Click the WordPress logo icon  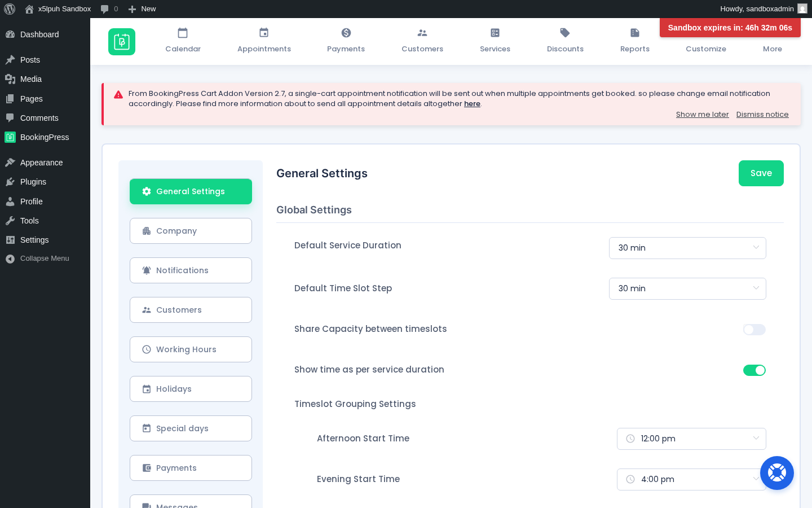tap(10, 9)
